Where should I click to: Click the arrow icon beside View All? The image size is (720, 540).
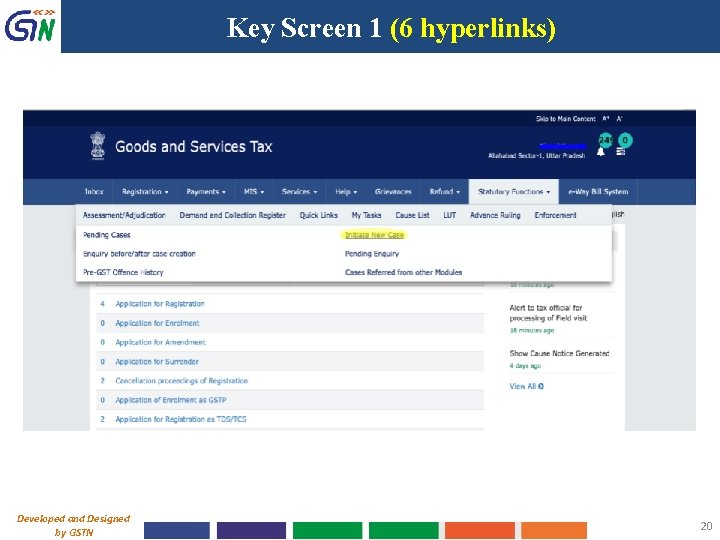tap(541, 386)
